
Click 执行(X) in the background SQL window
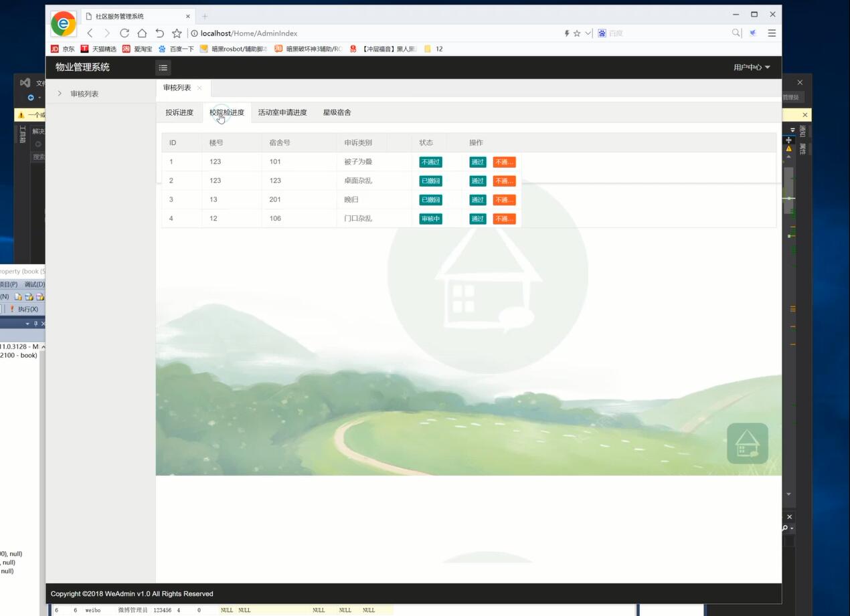pos(24,309)
